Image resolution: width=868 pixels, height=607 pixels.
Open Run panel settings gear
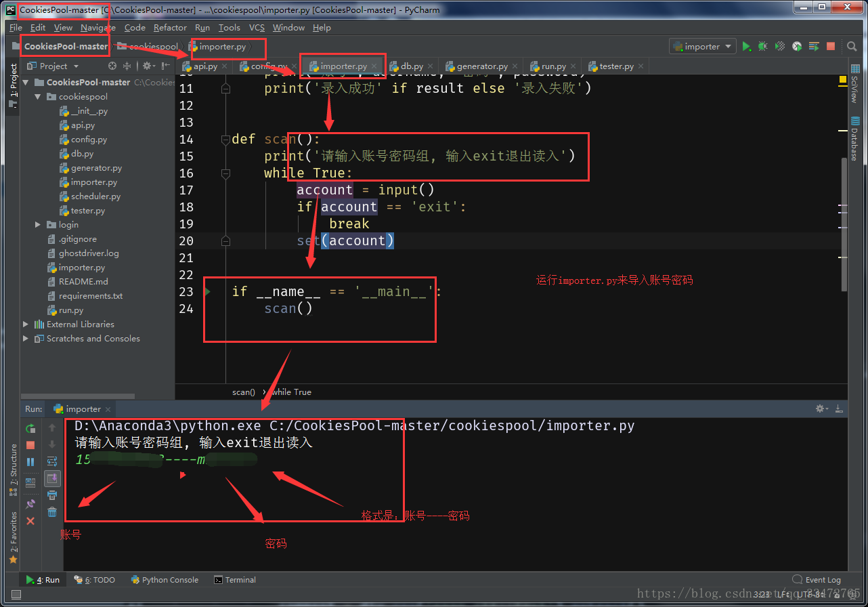[x=821, y=409]
